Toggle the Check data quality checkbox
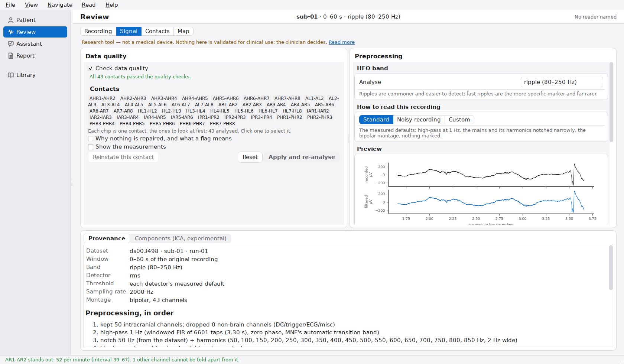 click(91, 68)
